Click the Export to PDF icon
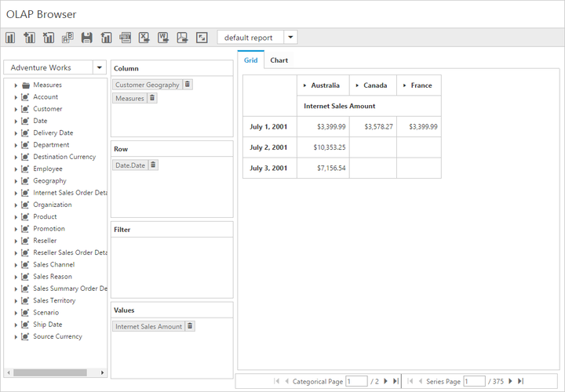565x392 pixels. pos(182,38)
